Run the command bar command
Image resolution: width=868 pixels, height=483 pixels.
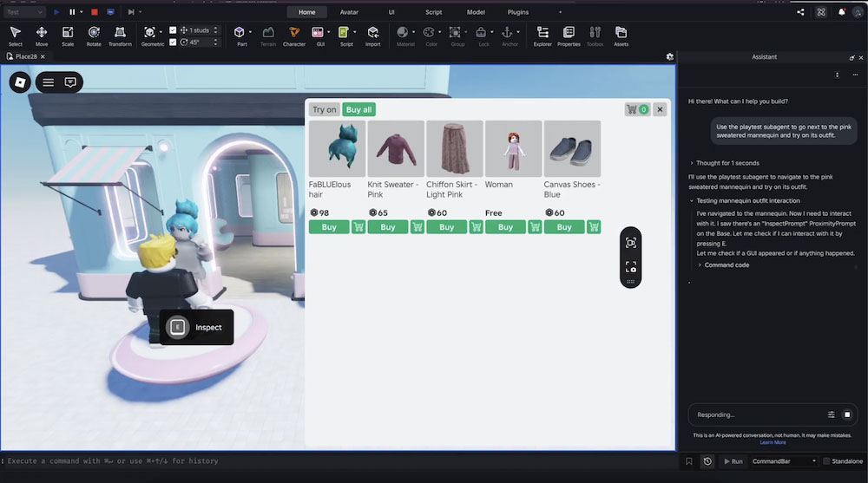(x=733, y=461)
